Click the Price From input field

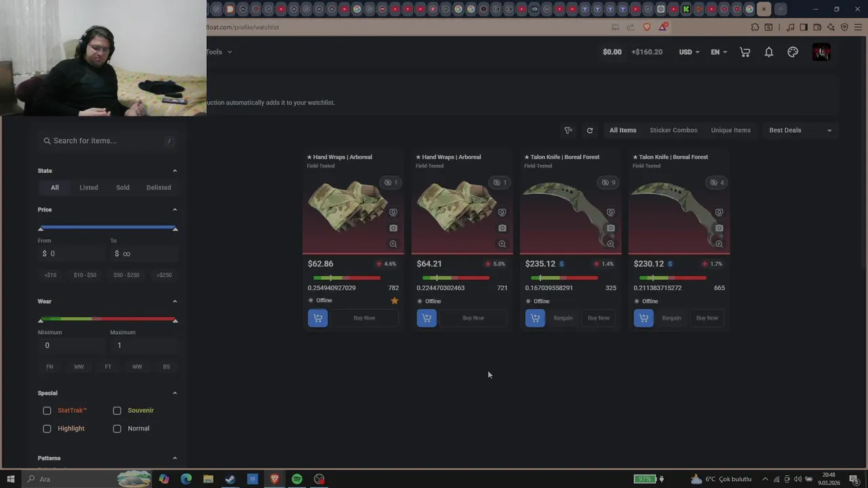[x=72, y=253]
